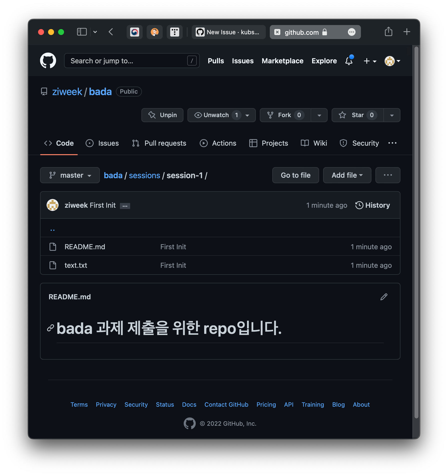Open notifications via the bell icon
The height and width of the screenshot is (476, 448).
point(348,61)
